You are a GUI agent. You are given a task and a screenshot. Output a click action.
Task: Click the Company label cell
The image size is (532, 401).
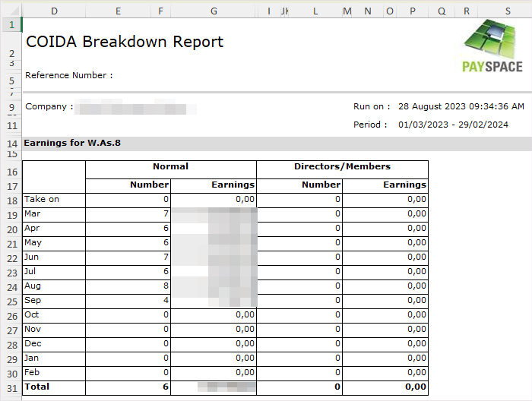pyautogui.click(x=49, y=106)
